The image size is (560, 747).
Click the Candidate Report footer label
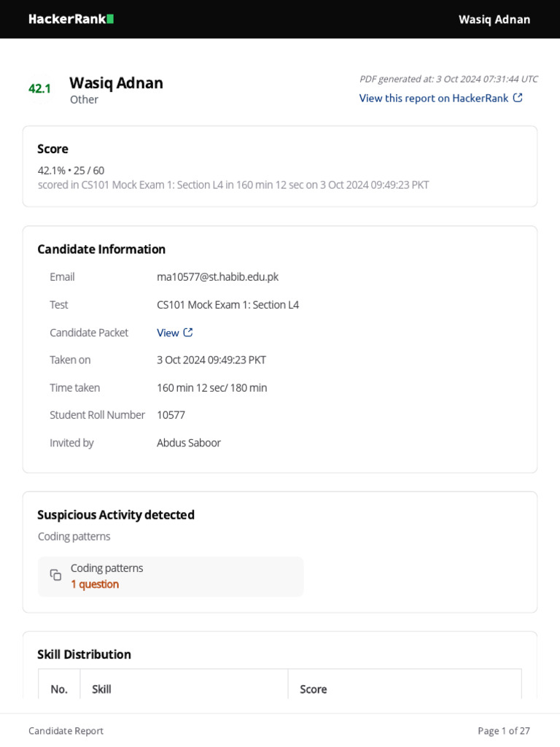[x=66, y=731]
